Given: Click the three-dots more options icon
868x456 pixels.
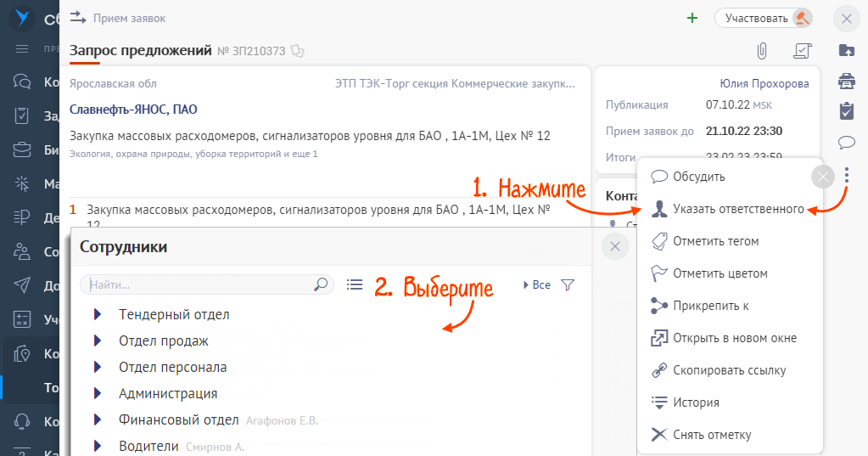Looking at the screenshot, I should 847,176.
